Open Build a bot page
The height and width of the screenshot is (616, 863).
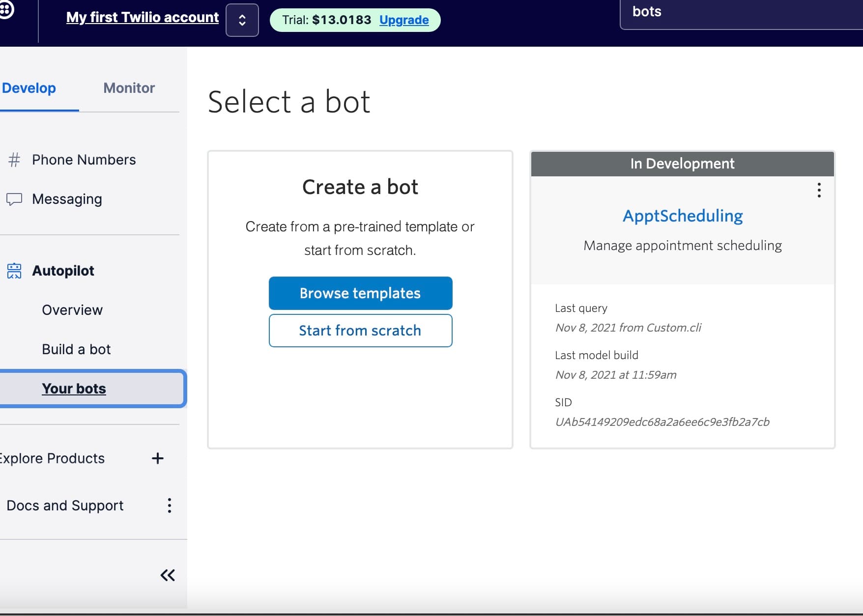(76, 349)
